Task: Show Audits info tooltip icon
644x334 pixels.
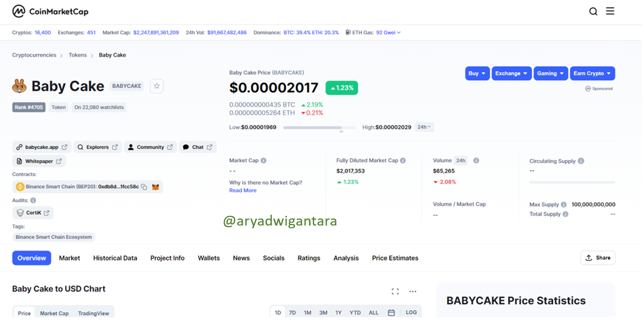Action: (33, 200)
